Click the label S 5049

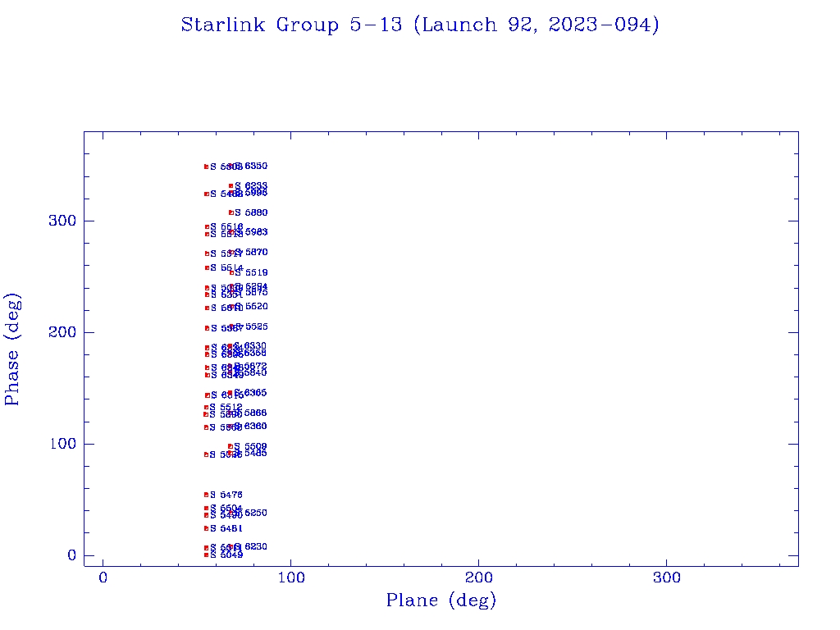[226, 555]
